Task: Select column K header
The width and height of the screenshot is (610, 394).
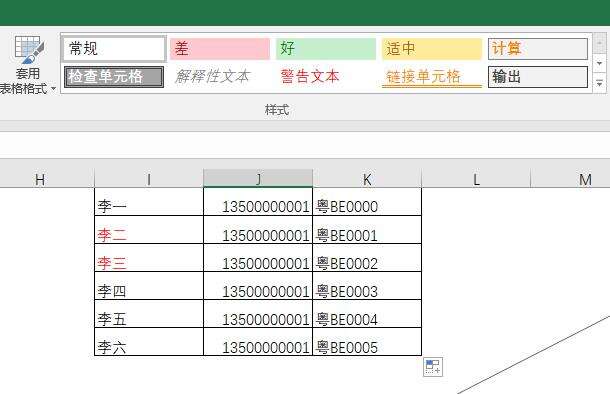Action: (367, 179)
